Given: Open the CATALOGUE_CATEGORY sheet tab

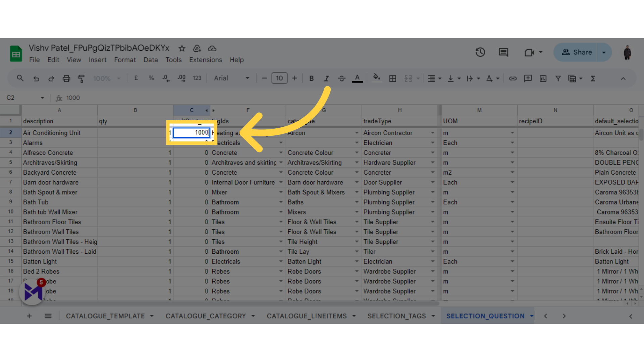Looking at the screenshot, I should pos(206,316).
